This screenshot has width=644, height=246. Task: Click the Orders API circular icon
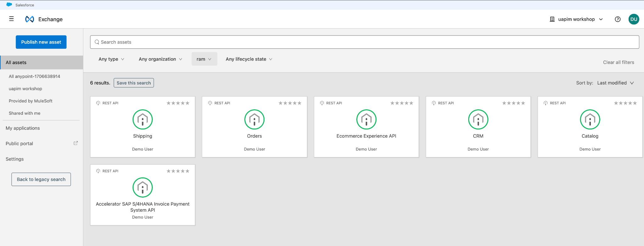(254, 119)
